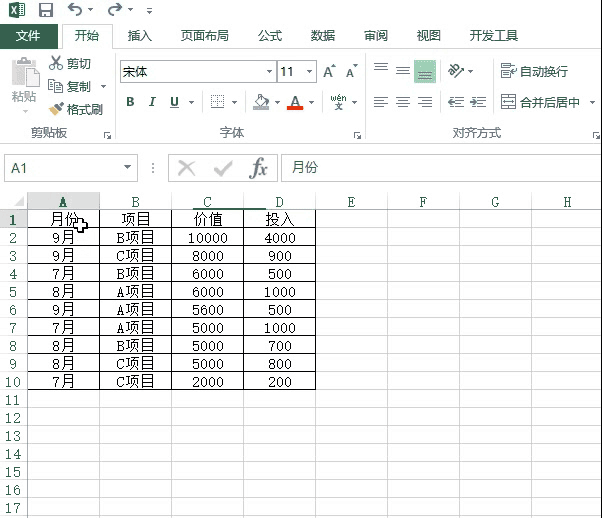Open underline style dropdown arrow
This screenshot has width=602, height=518.
191,102
